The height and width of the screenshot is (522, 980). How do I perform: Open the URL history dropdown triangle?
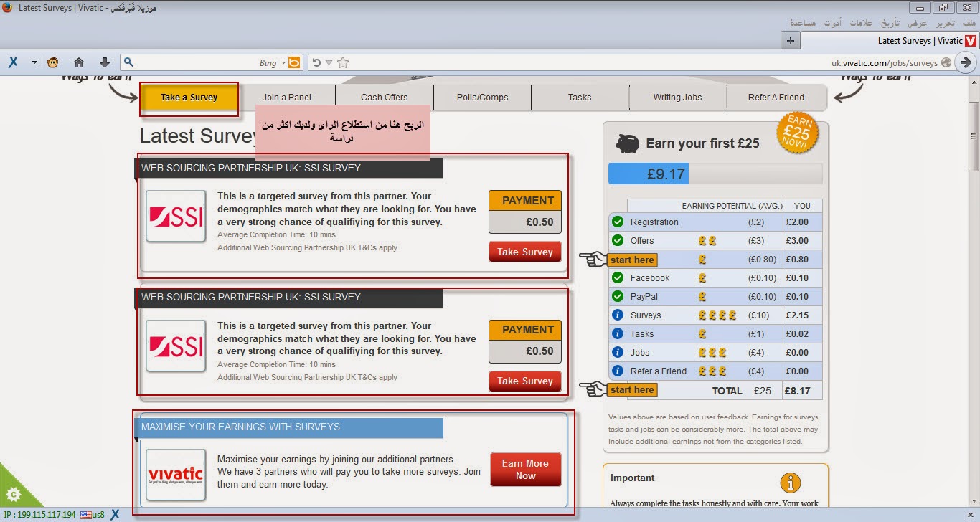[x=329, y=63]
